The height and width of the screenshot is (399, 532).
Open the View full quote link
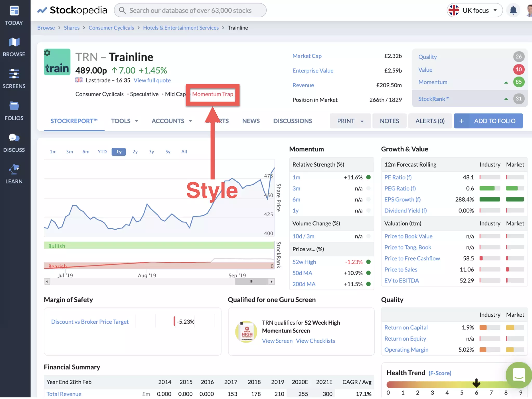pyautogui.click(x=152, y=81)
